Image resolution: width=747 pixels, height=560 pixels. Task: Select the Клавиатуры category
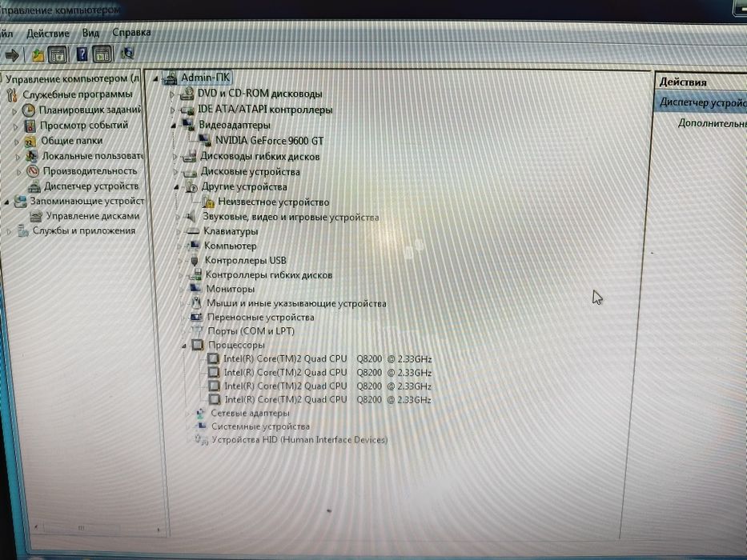[231, 231]
